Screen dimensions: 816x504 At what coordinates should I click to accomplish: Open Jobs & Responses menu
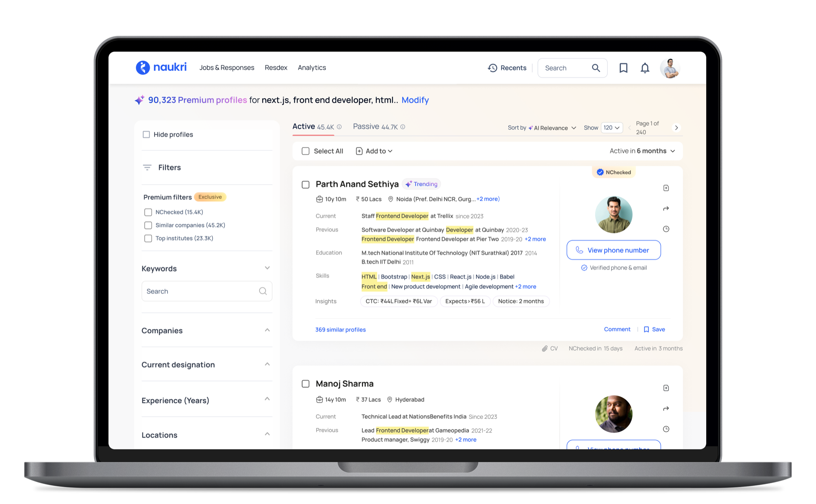pos(226,67)
